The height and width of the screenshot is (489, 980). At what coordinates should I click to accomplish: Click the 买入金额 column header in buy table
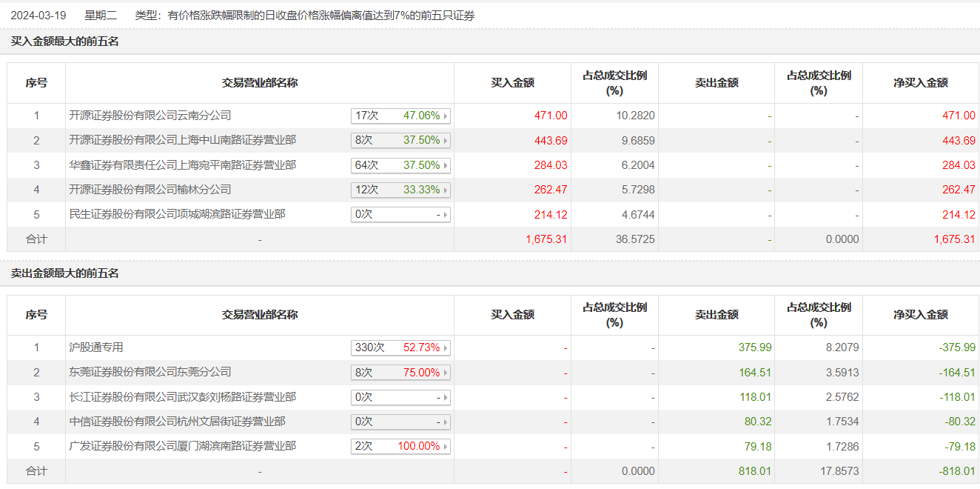[512, 83]
